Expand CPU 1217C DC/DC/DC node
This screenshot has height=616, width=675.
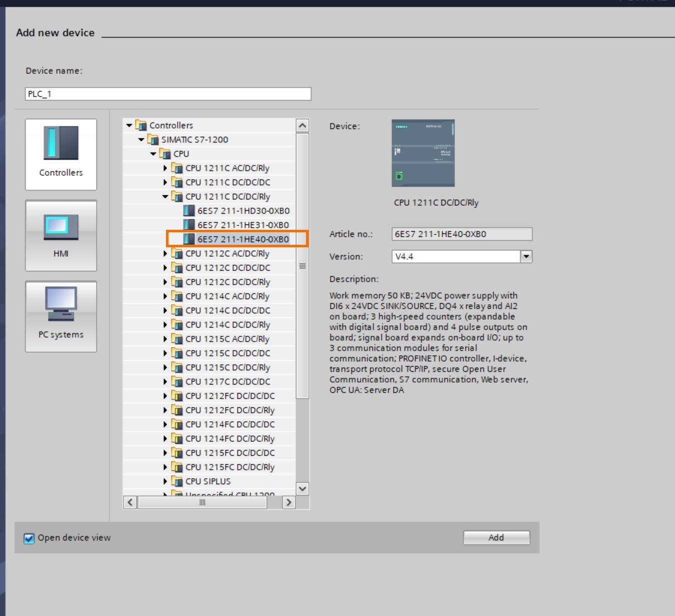(x=165, y=382)
